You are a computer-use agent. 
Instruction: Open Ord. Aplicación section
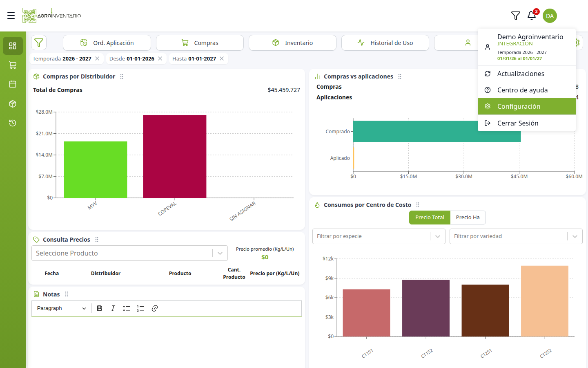107,43
